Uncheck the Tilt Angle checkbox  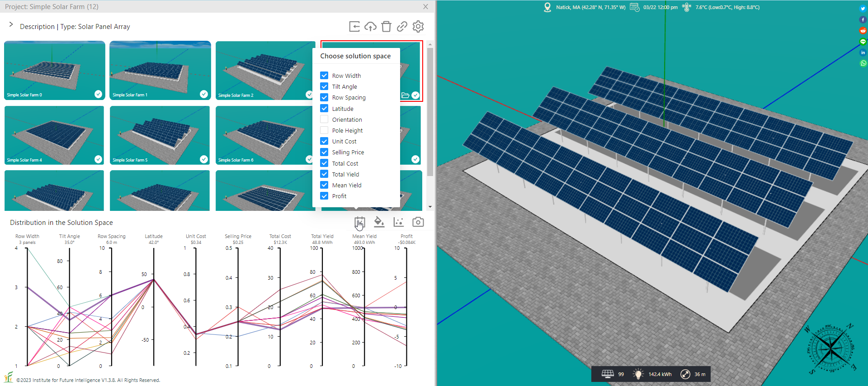coord(324,86)
